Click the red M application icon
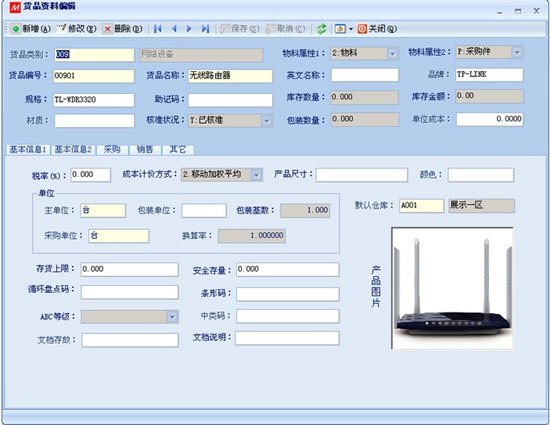 coord(15,7)
